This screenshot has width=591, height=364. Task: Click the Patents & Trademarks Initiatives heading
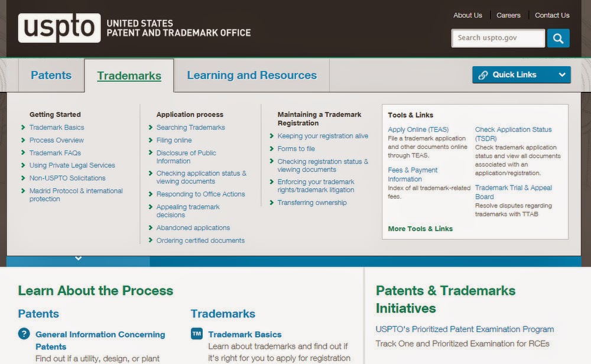coord(446,299)
